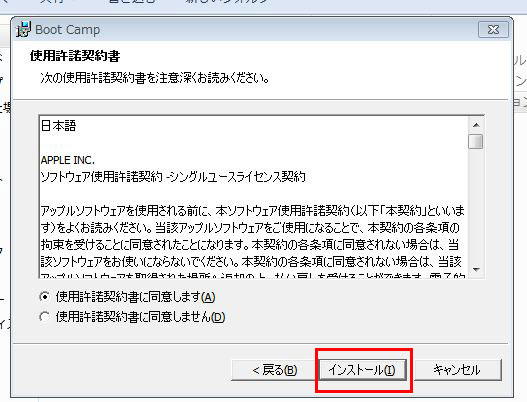Click the Boot Camp installer icon in title bar
This screenshot has width=527, height=402.
click(x=24, y=30)
